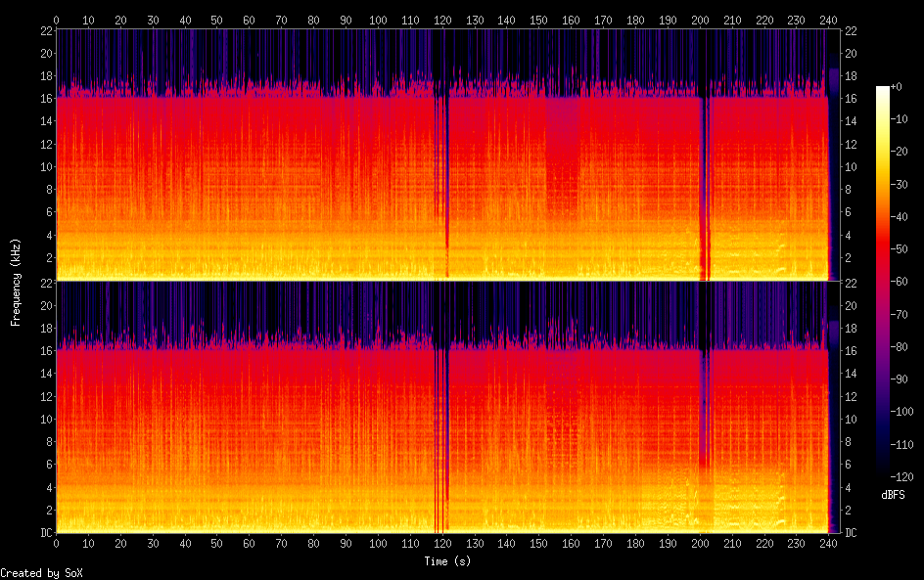The width and height of the screenshot is (924, 580).
Task: Click the "Created by SoX" text
Action: (x=40, y=573)
